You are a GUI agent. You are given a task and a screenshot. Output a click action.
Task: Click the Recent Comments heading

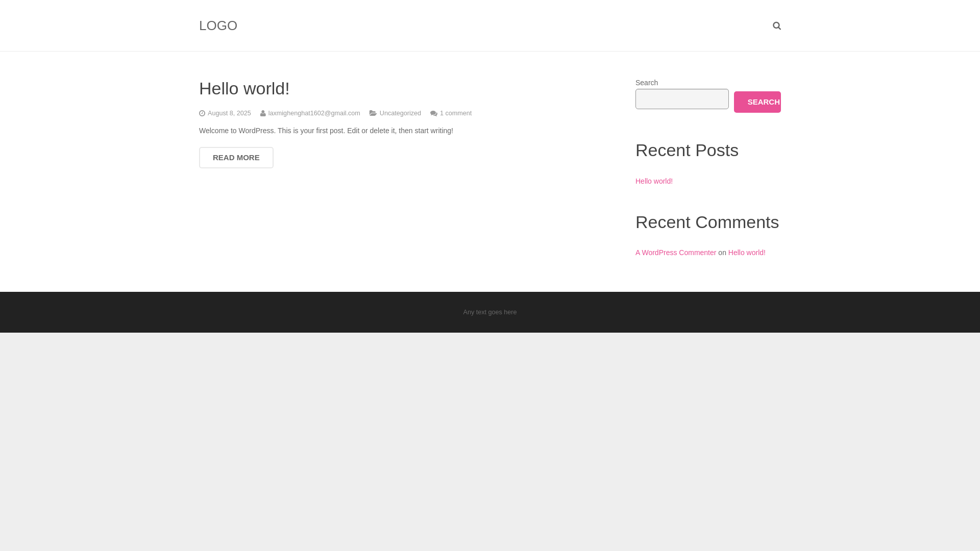tap(707, 222)
